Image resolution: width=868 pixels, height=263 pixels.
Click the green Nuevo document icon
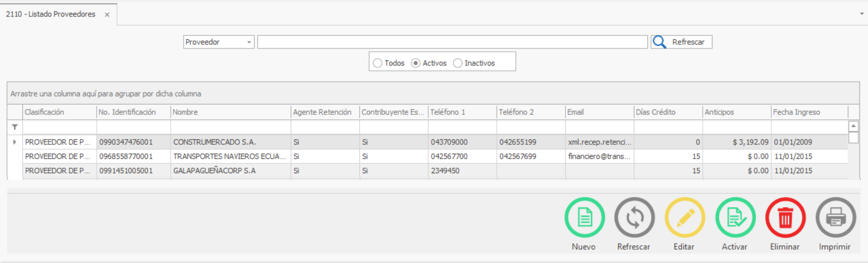tap(584, 217)
